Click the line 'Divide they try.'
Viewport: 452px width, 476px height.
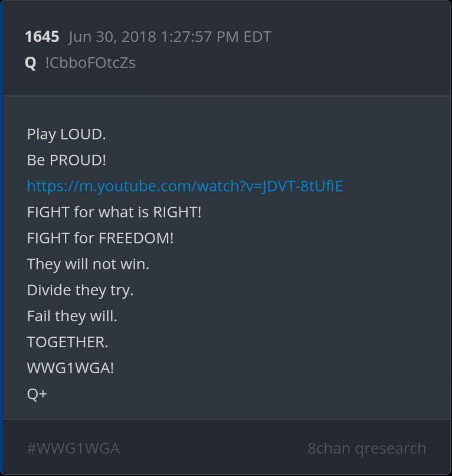pos(80,290)
